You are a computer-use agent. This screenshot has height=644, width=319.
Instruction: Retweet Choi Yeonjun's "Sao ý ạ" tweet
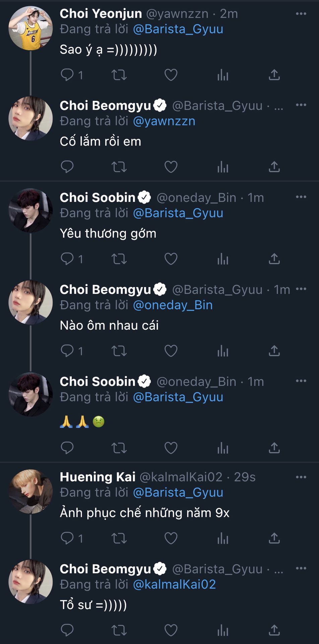coord(119,74)
